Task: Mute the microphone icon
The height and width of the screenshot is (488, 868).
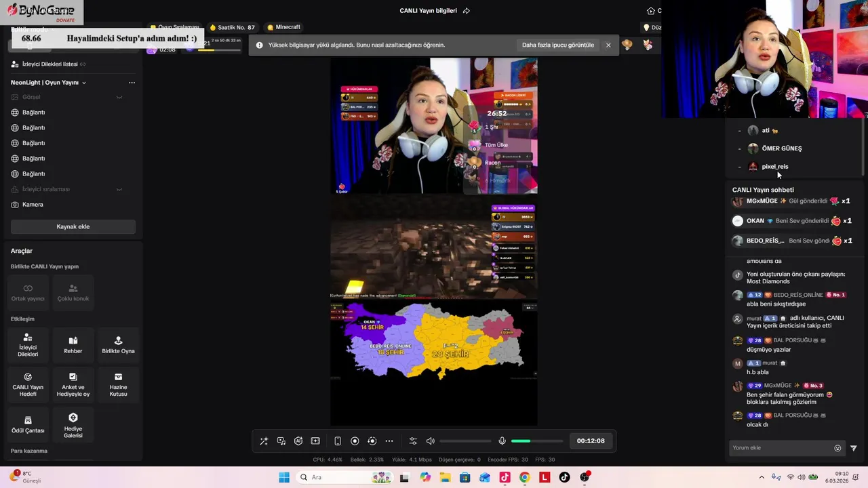Action: [x=502, y=441]
